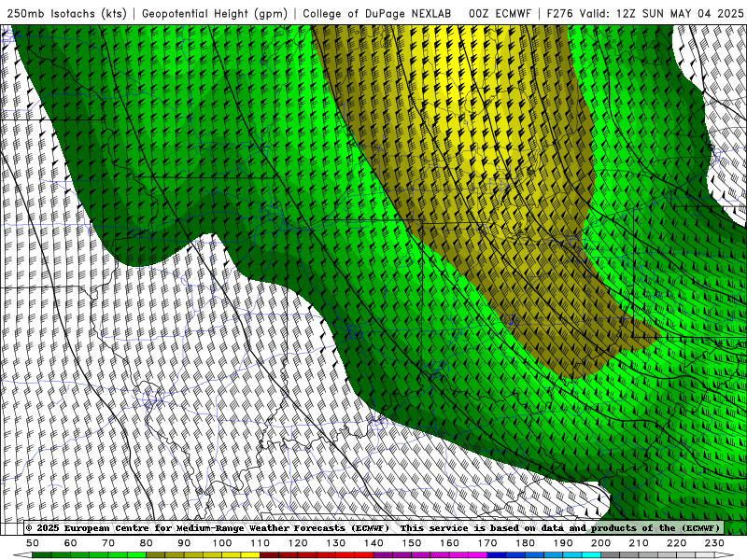Click the 210 value on the legend
Viewport: 747px width, 560px height.
pos(639,543)
